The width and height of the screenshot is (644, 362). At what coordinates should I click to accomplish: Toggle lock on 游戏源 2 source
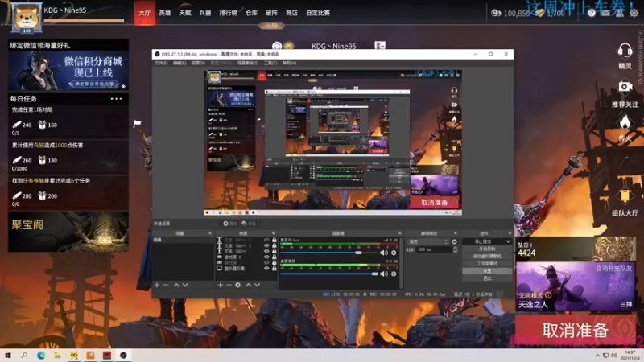tap(275, 257)
